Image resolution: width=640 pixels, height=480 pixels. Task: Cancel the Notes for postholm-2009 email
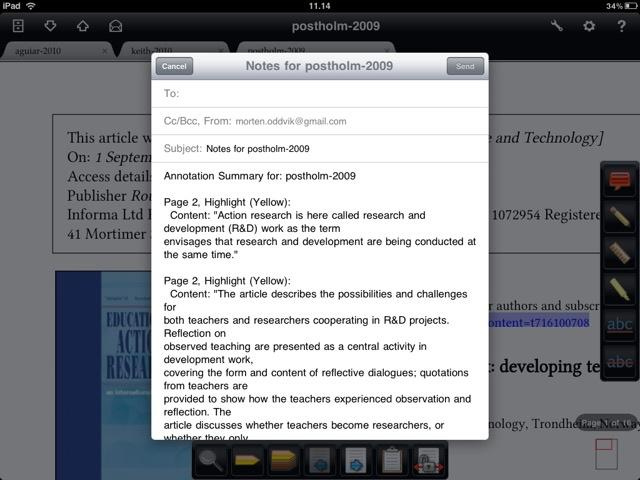(174, 66)
